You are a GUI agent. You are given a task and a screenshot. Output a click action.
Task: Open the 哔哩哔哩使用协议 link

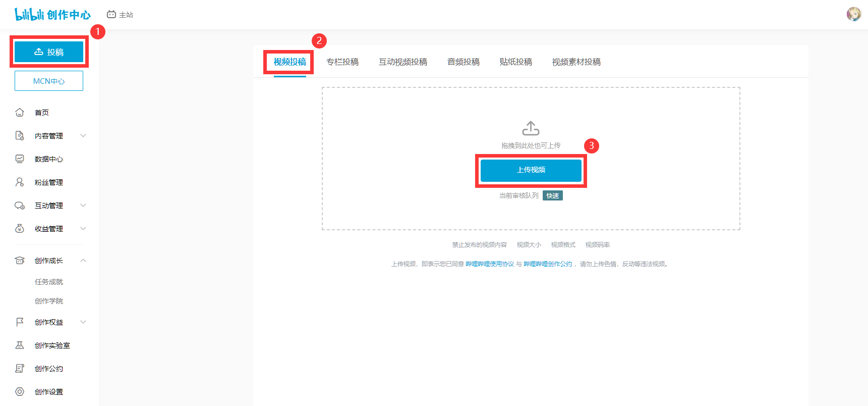pyautogui.click(x=489, y=264)
